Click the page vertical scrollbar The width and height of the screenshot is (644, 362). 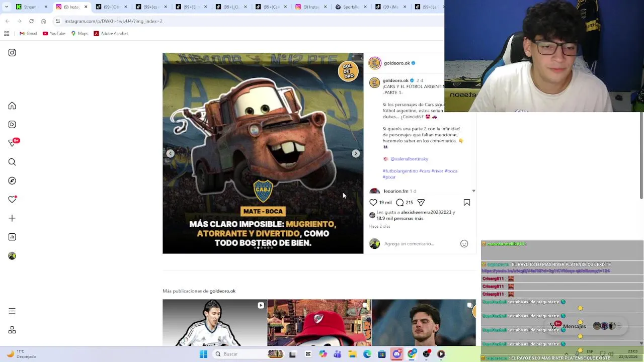pos(641,155)
